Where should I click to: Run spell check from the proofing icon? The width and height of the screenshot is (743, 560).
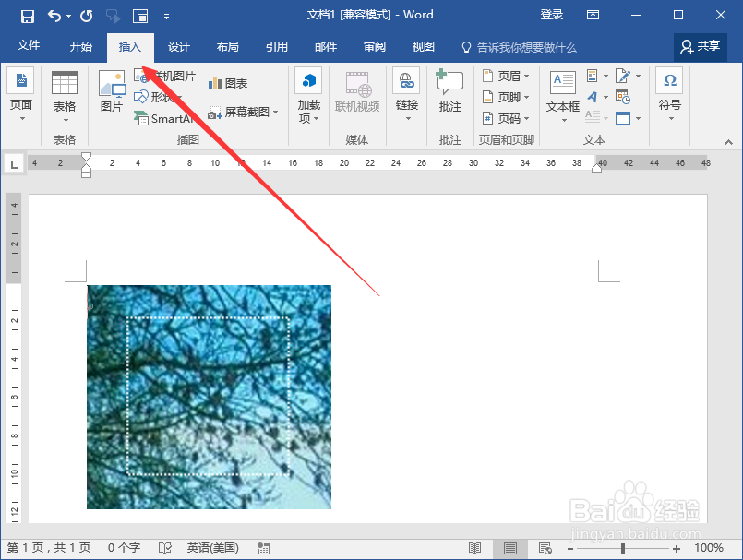[164, 547]
